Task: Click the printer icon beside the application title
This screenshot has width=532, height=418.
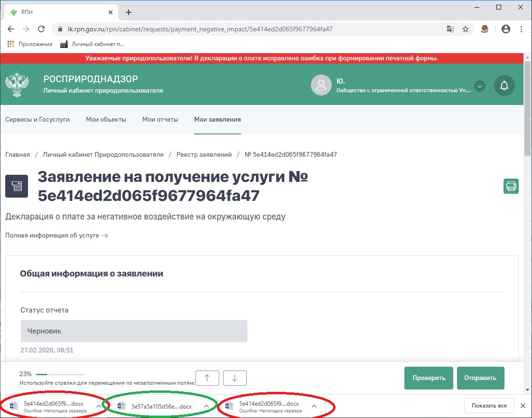Action: [x=511, y=186]
